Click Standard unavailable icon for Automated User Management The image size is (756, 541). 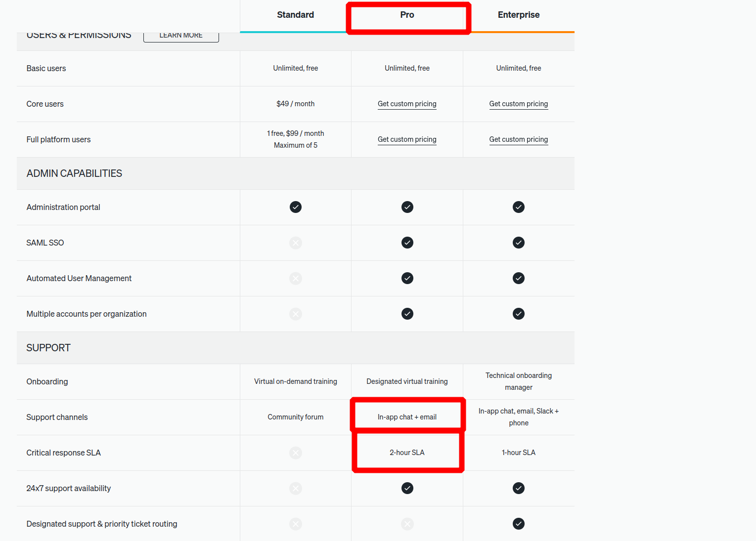[x=296, y=278]
